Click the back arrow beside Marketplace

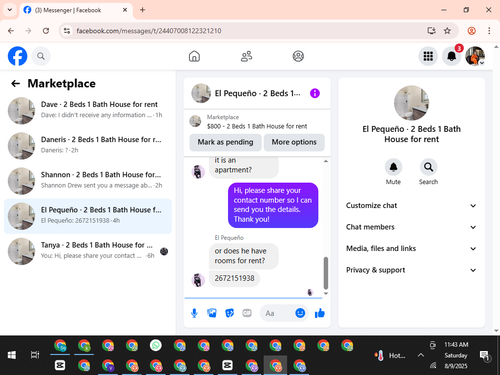tap(15, 83)
